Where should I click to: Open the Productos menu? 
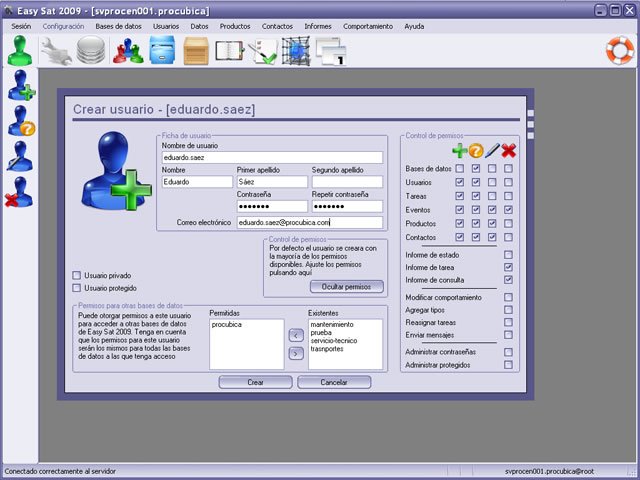235,26
